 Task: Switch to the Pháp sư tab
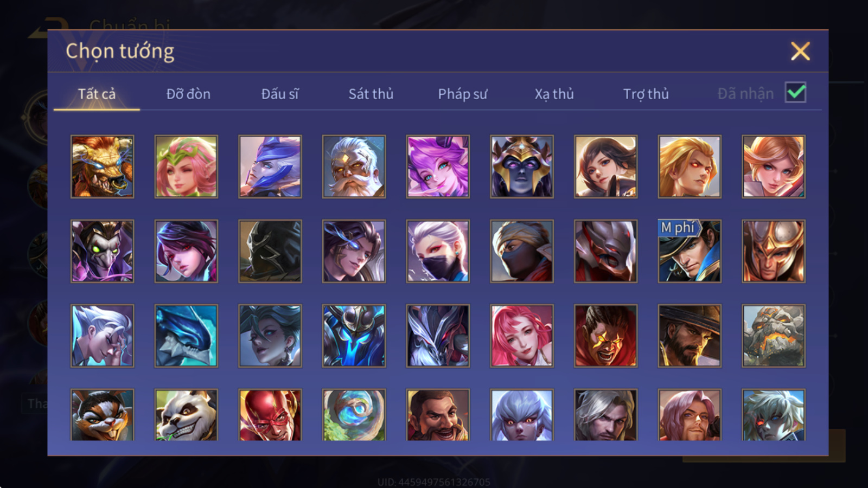click(x=463, y=94)
